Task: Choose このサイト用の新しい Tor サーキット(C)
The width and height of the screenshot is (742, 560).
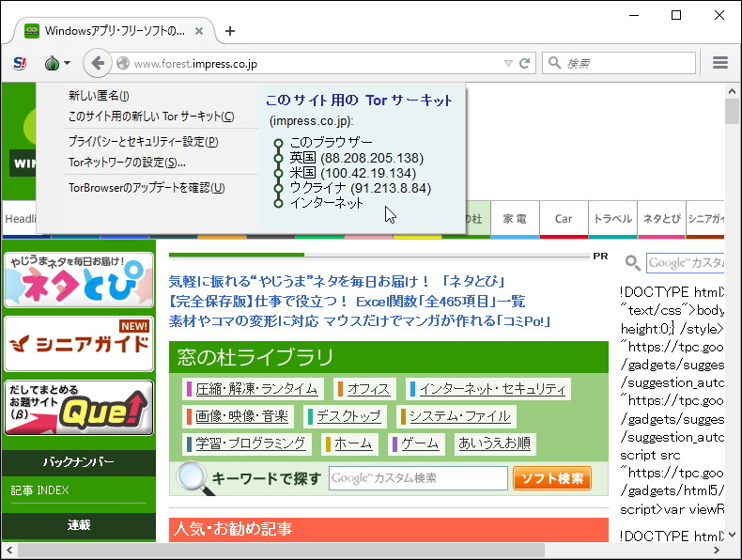Action: 151,117
